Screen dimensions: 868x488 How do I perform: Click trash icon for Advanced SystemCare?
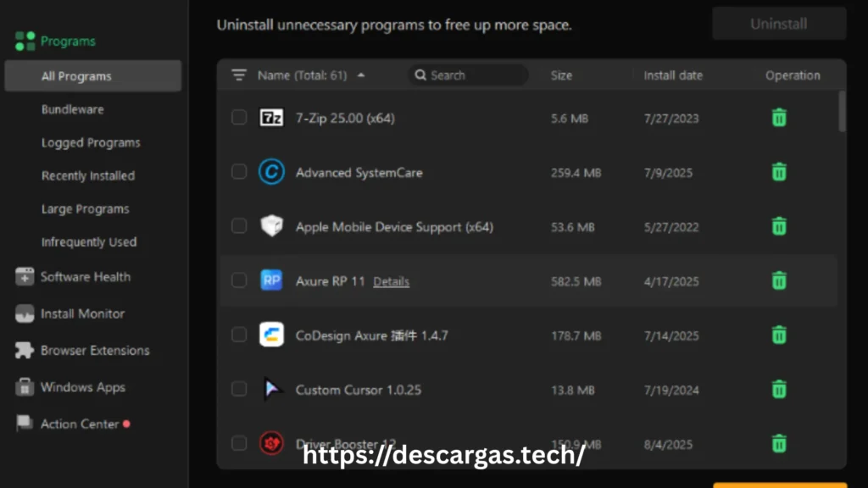click(779, 172)
